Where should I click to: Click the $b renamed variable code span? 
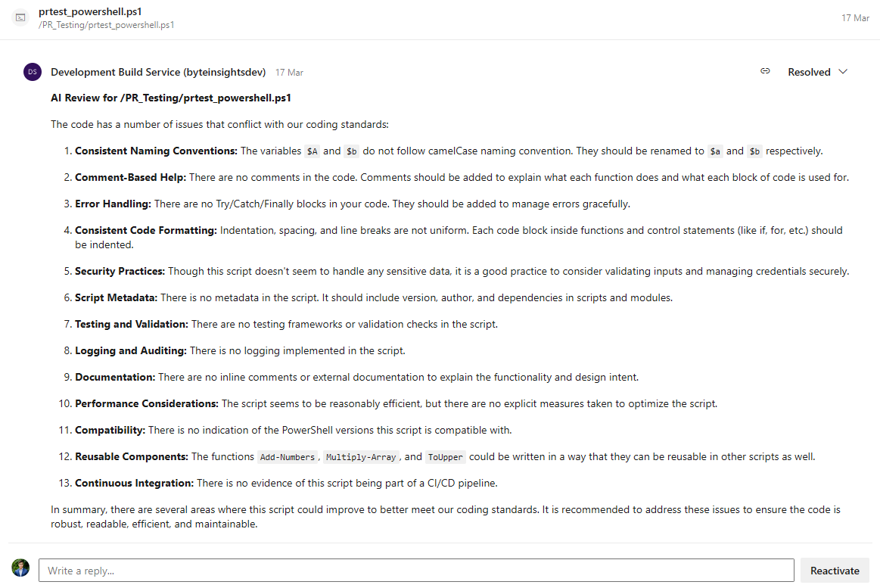(752, 151)
